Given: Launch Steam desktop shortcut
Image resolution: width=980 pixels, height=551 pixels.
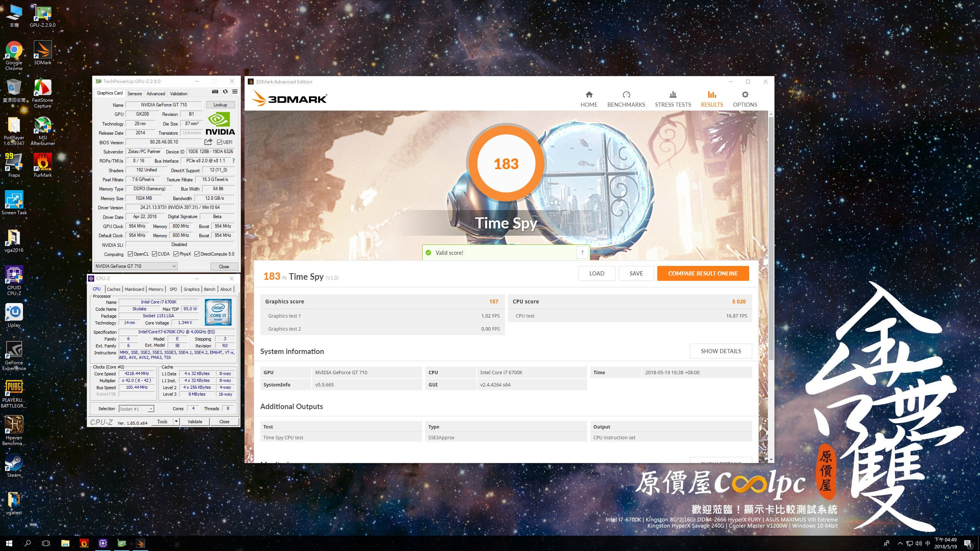Looking at the screenshot, I should pyautogui.click(x=14, y=465).
